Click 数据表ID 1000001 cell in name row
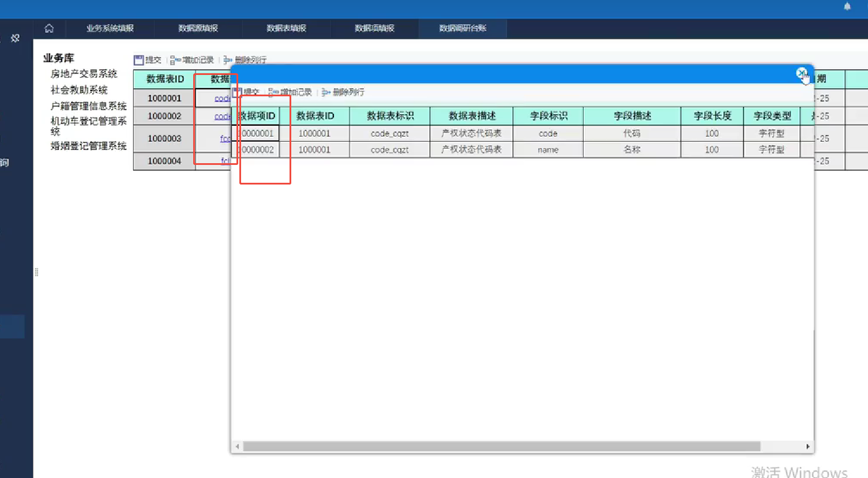 pos(315,149)
